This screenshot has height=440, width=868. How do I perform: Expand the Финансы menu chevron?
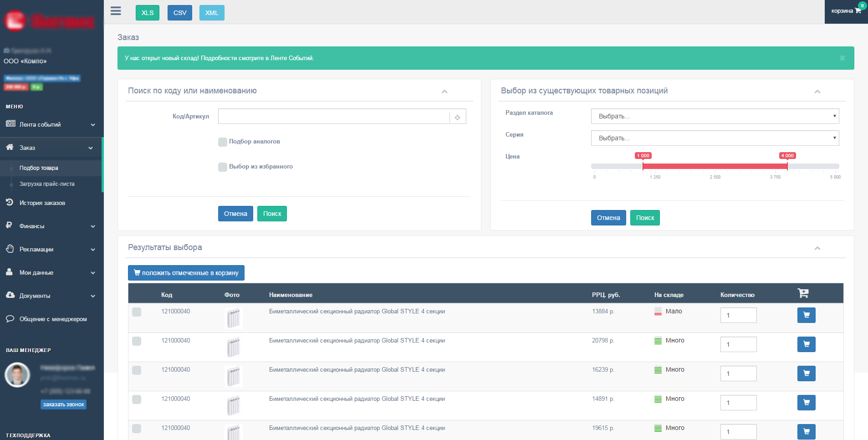pos(93,226)
